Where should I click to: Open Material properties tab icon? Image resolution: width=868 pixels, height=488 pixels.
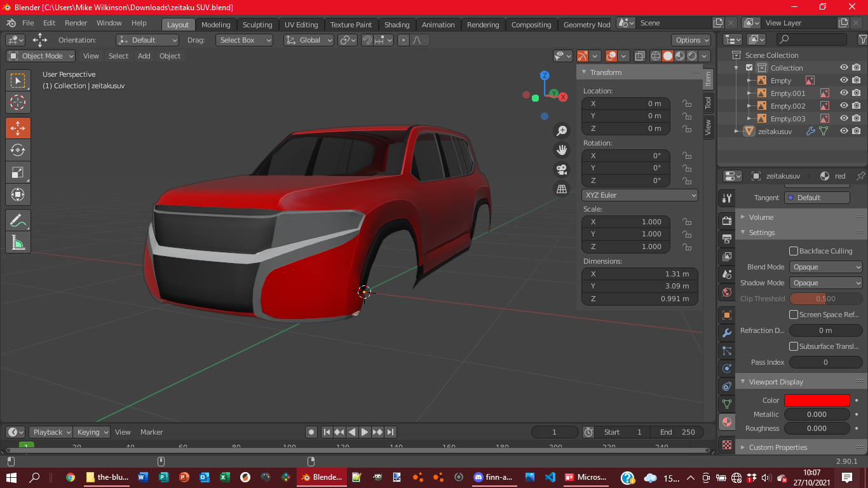point(727,422)
